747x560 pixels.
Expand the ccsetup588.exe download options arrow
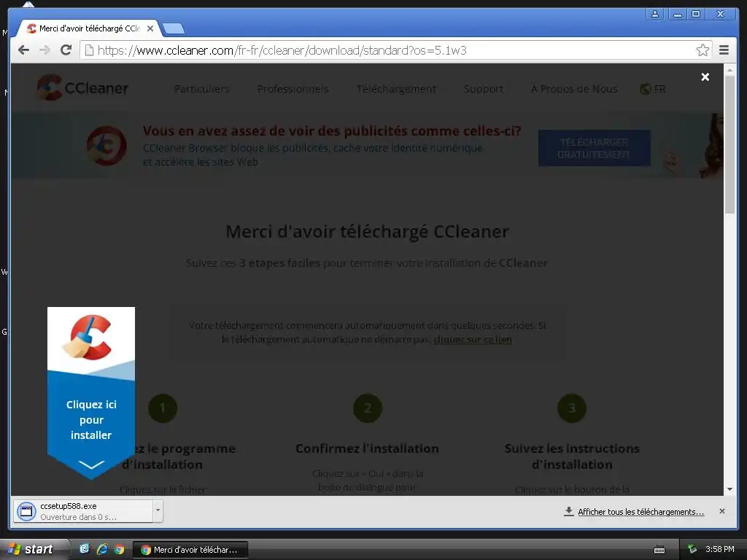coord(158,511)
